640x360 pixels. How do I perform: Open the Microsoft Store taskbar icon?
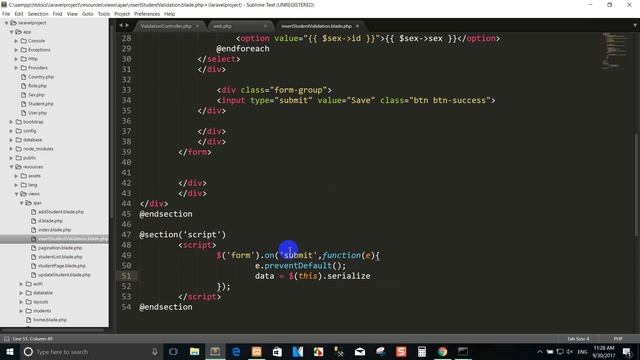[x=277, y=351]
